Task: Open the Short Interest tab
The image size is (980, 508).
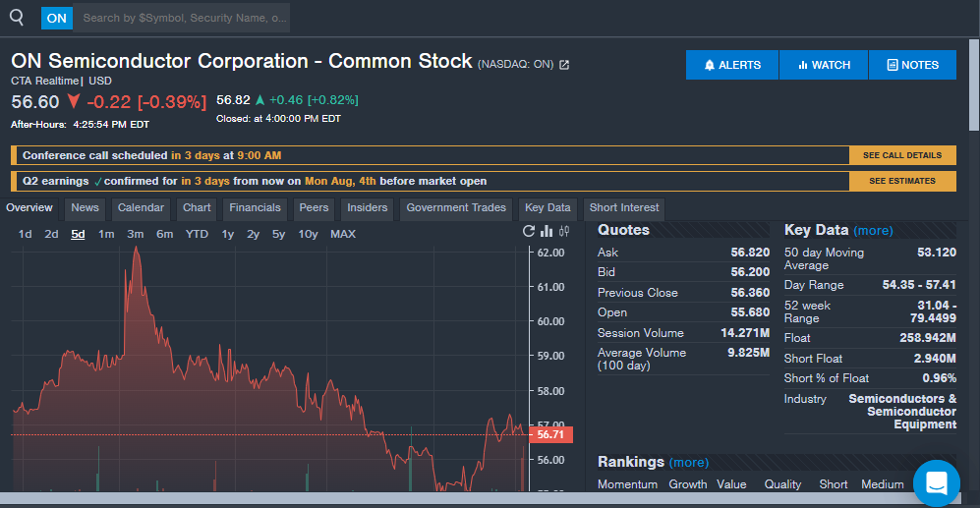Action: (x=624, y=208)
